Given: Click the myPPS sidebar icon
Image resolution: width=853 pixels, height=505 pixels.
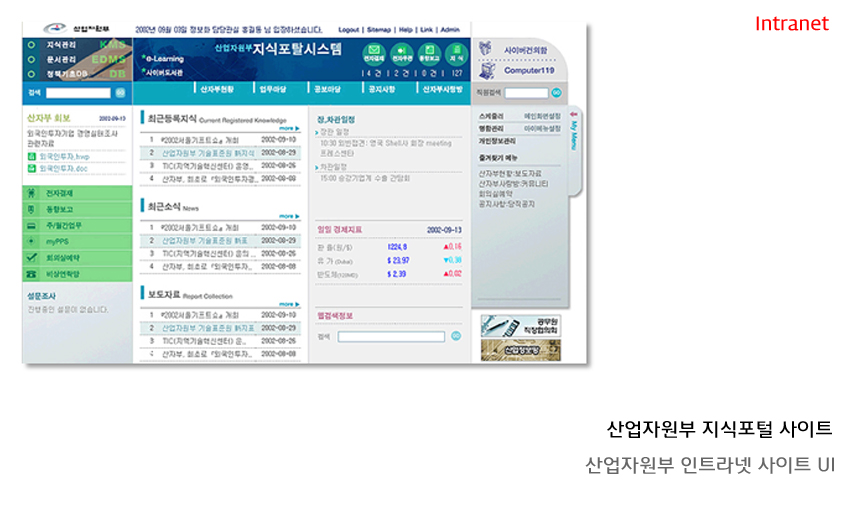Looking at the screenshot, I should 32,242.
